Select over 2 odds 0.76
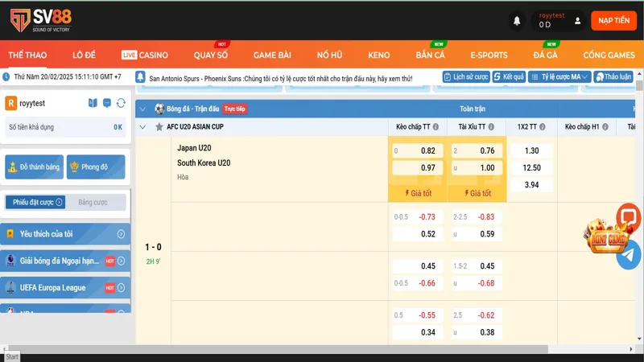644x362 pixels. point(477,150)
